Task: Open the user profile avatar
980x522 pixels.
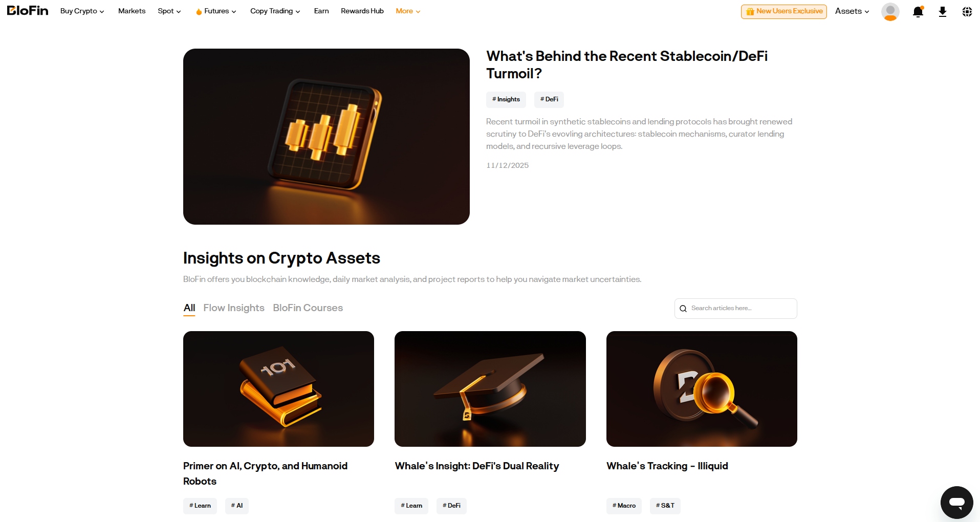Action: click(x=890, y=12)
